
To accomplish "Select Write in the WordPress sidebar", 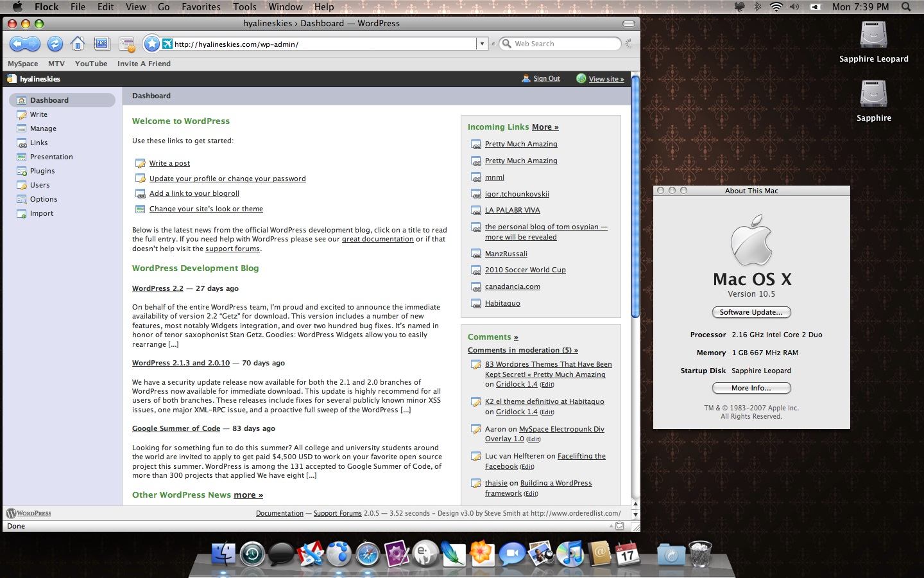I will [x=38, y=114].
